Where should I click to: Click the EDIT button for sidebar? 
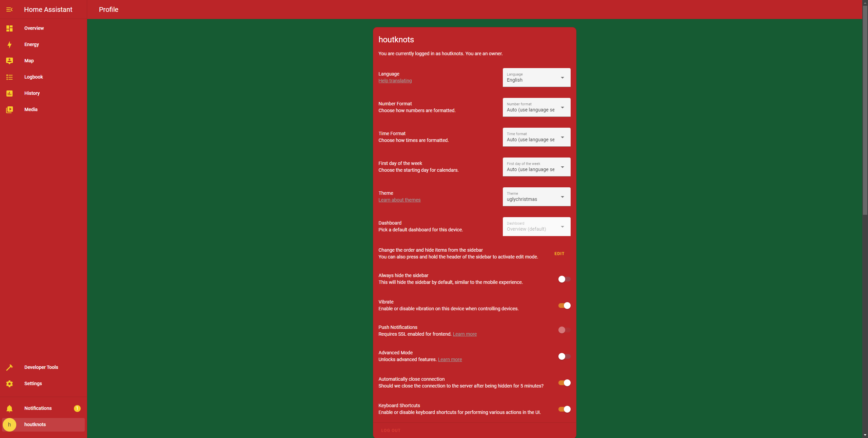point(559,253)
